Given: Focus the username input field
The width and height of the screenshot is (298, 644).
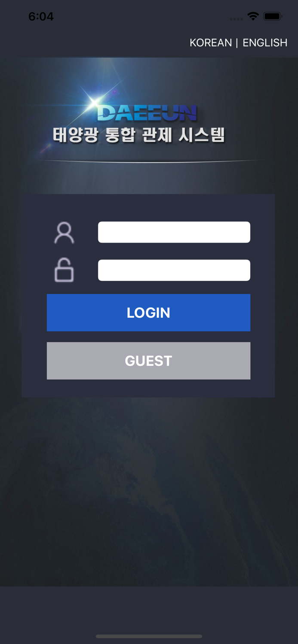Looking at the screenshot, I should coord(174,232).
